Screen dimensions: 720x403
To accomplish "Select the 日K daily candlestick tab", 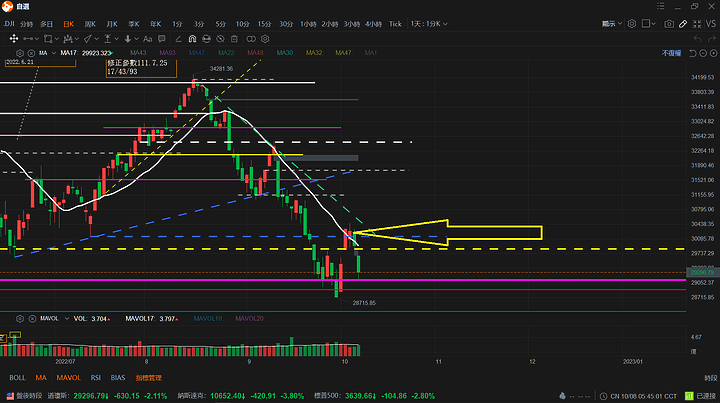I will click(68, 24).
